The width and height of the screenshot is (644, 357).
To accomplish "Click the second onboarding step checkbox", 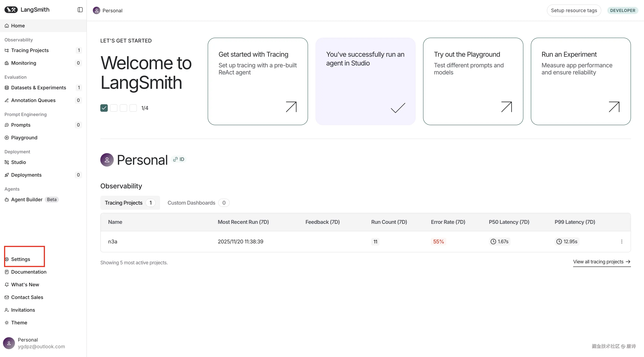I will [114, 108].
